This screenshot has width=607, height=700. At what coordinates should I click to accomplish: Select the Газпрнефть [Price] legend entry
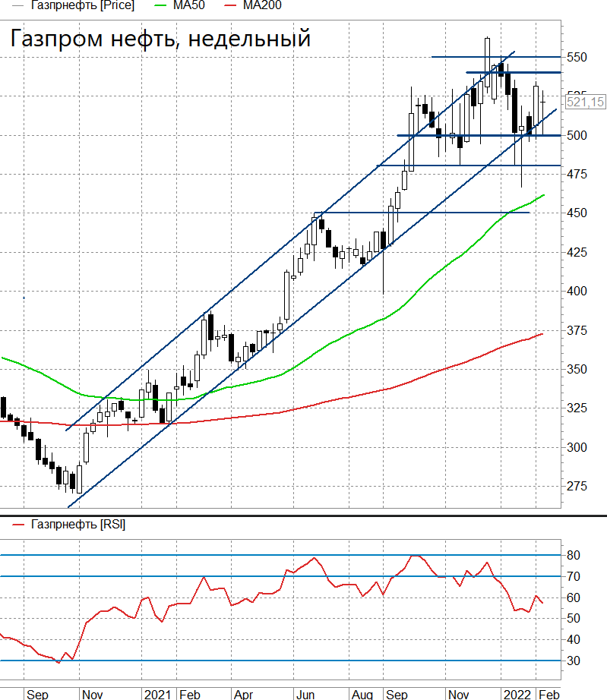82,5
